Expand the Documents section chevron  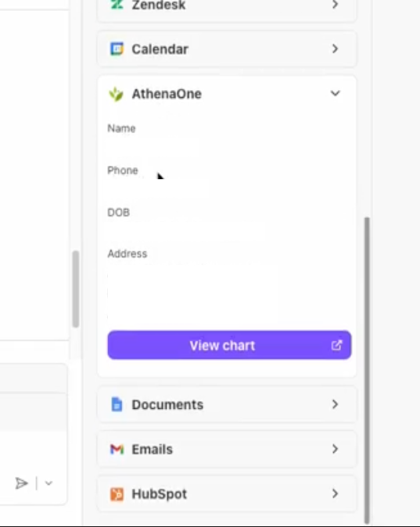(335, 404)
